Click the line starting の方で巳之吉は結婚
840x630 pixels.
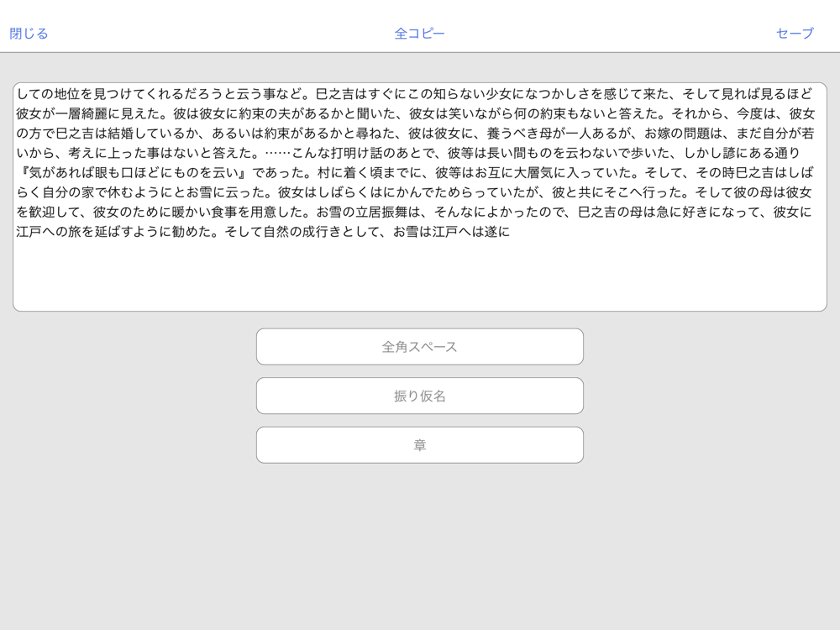point(415,134)
